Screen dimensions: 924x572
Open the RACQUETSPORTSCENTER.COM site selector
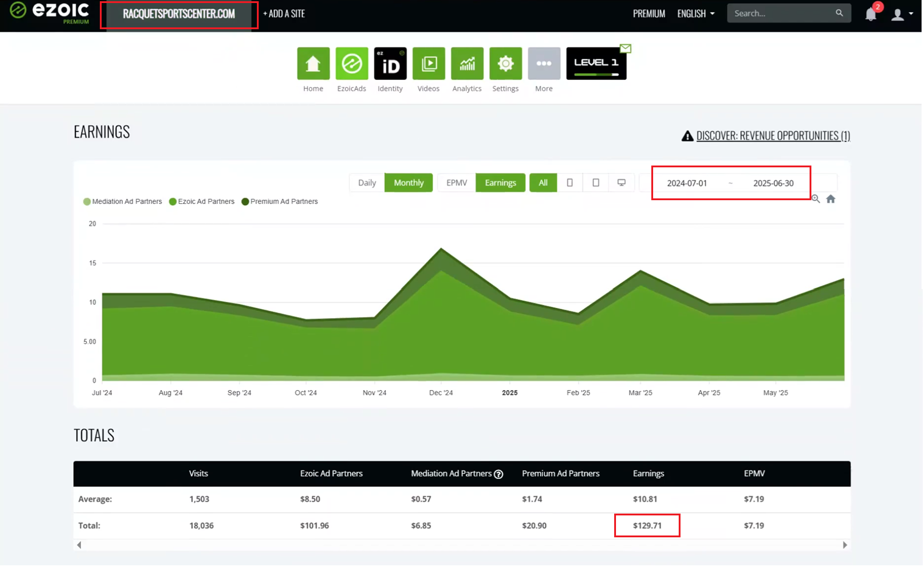coord(179,14)
